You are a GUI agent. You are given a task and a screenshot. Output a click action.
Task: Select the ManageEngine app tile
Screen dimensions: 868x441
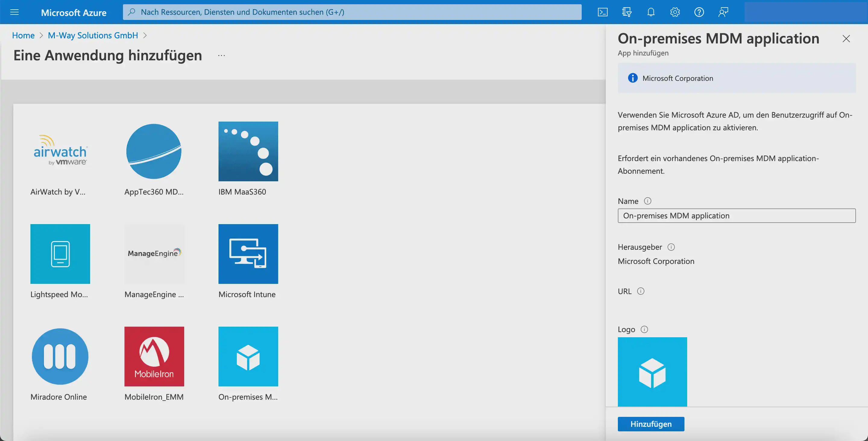(154, 254)
